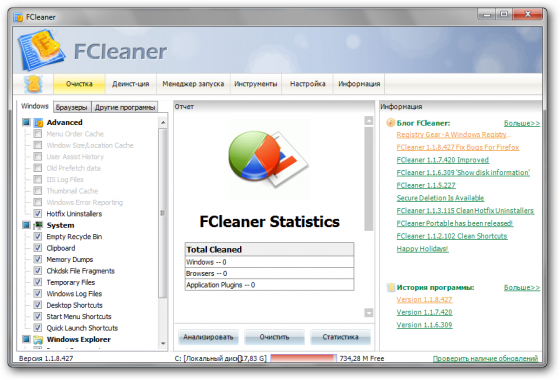Switch to the Windows sub-tab
The image size is (560, 380).
point(35,106)
